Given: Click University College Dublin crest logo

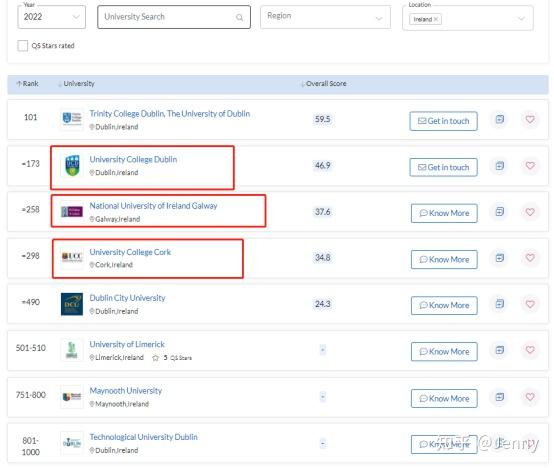Looking at the screenshot, I should (x=72, y=165).
